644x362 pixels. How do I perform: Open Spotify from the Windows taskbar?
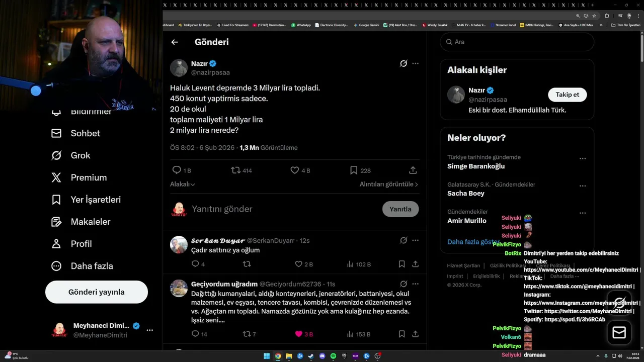click(x=333, y=356)
